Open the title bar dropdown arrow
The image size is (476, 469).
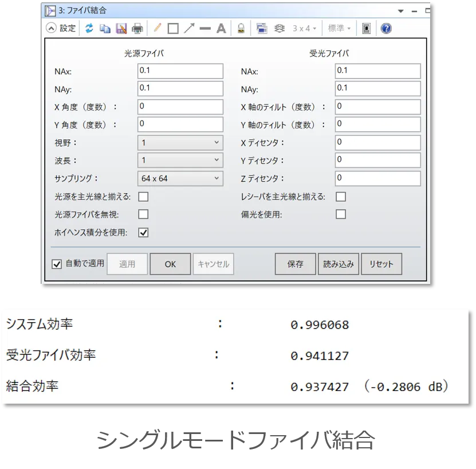coord(401,11)
